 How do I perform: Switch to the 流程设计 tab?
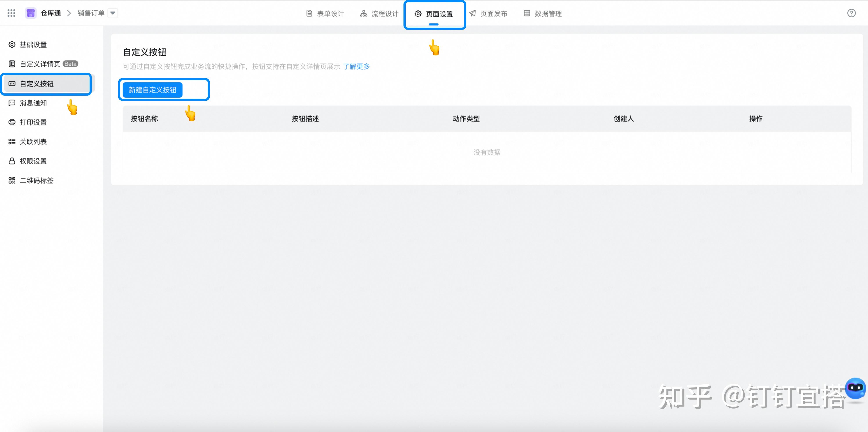tap(379, 14)
